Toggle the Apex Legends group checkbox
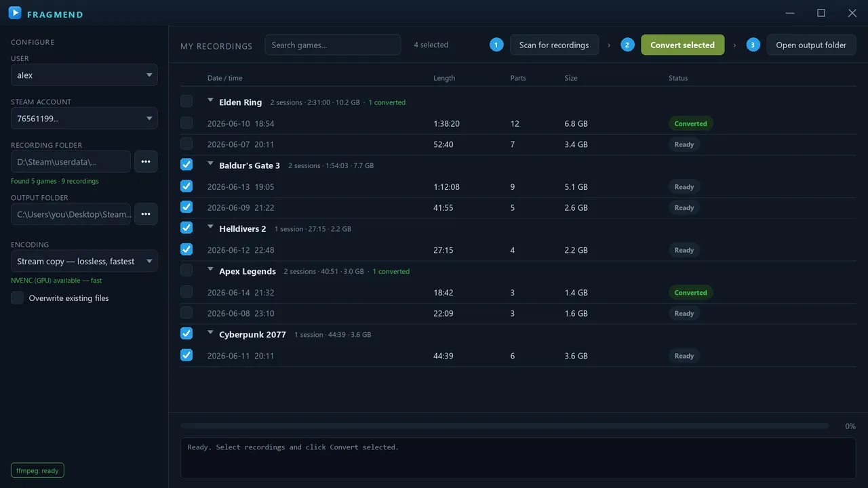The width and height of the screenshot is (868, 488). pos(186,270)
